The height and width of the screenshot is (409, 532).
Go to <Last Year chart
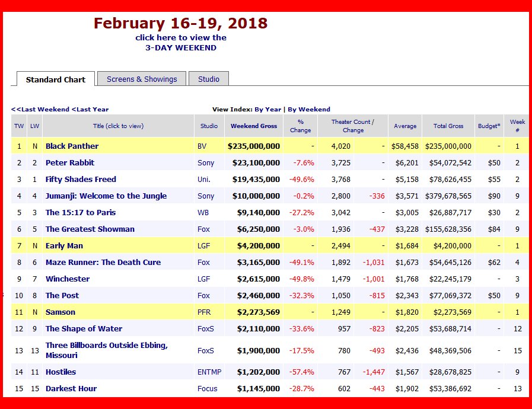[90, 109]
